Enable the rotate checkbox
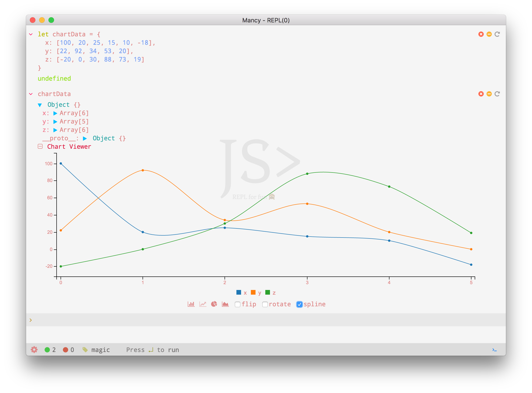Screen dimensions: 532x393 [x=265, y=304]
